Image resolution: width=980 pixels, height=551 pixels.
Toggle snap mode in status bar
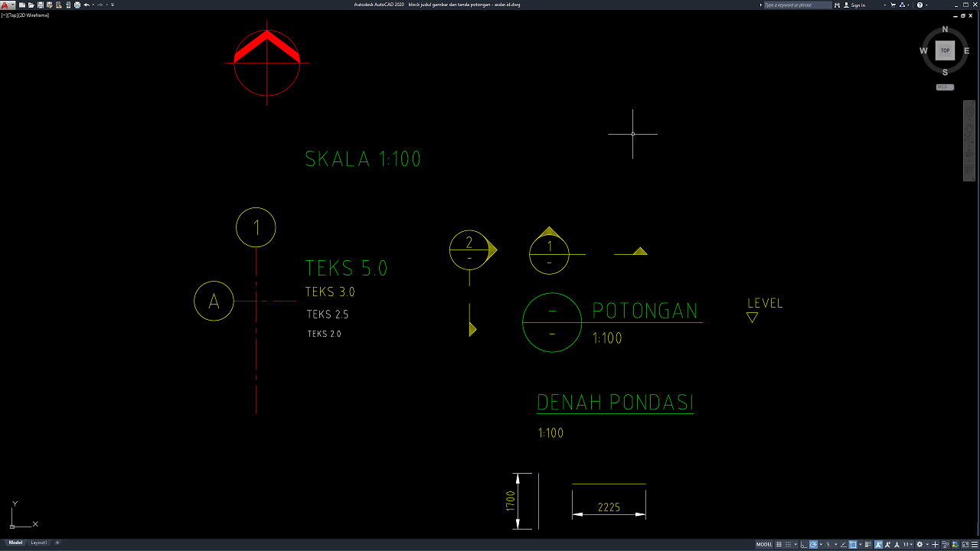788,545
